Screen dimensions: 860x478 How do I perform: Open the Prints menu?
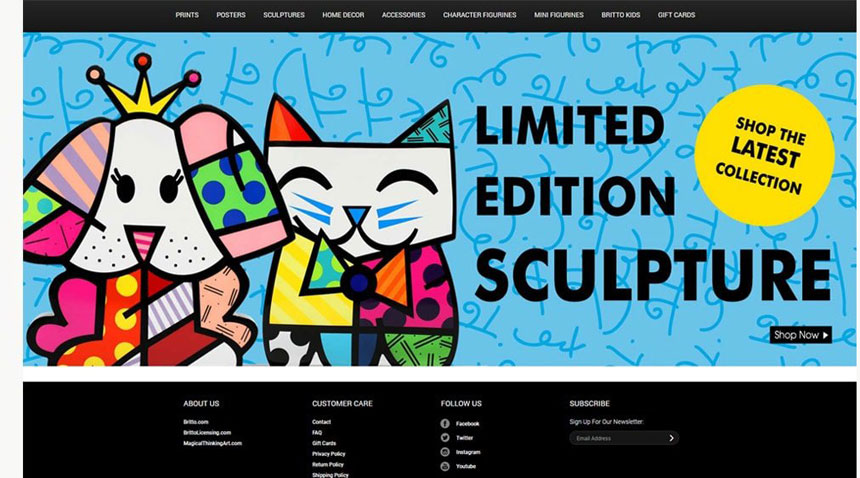(187, 15)
